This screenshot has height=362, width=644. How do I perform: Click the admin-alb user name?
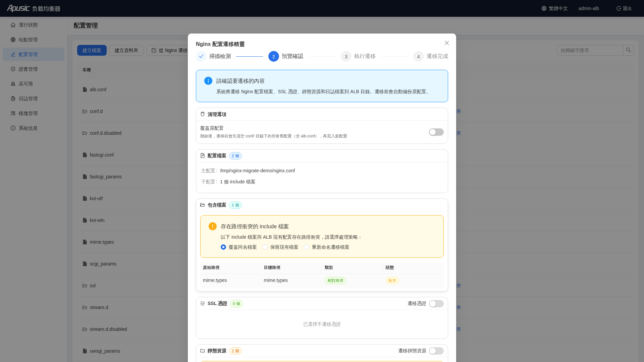click(589, 8)
